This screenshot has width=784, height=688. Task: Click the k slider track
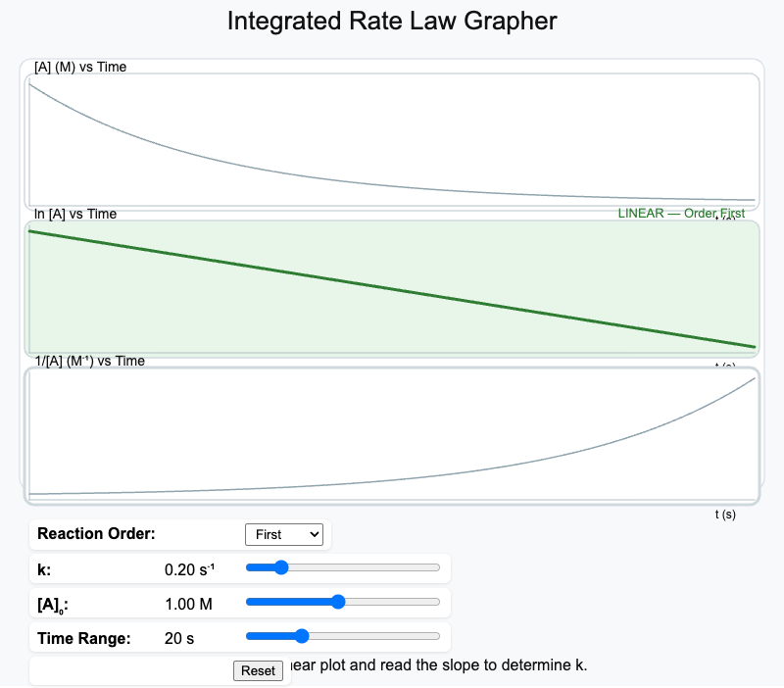343,567
